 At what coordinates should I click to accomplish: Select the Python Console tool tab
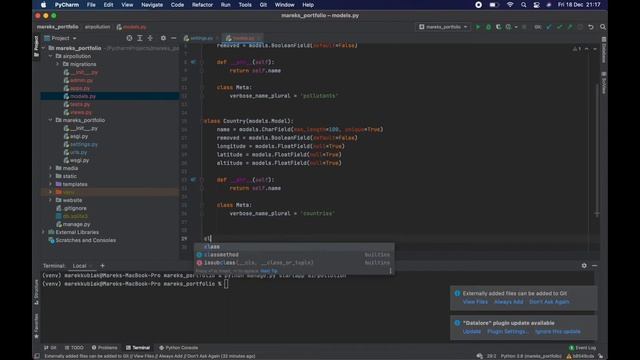point(178,348)
